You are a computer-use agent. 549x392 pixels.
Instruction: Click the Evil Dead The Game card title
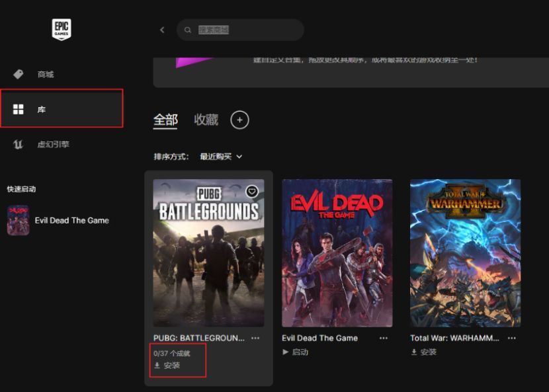(x=319, y=338)
